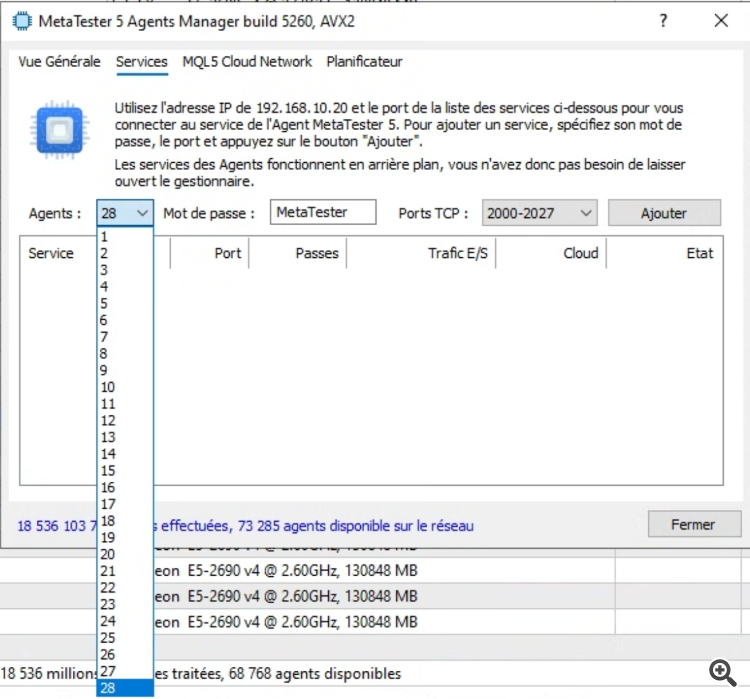Click the Fermer button
This screenshot has width=750, height=699.
pyautogui.click(x=695, y=524)
